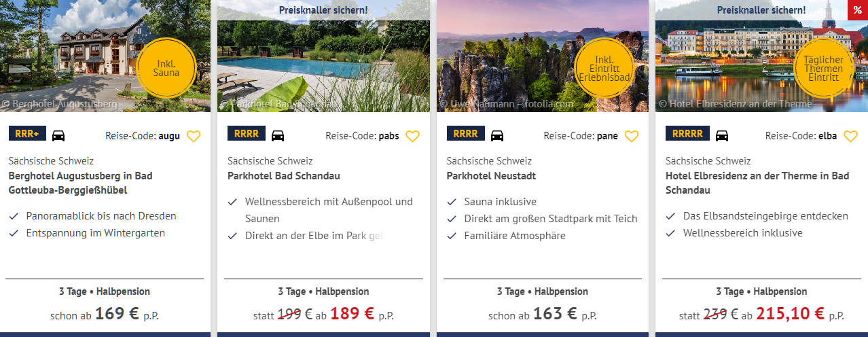Toggle the heart for Reise-Code pabs
868x337 pixels.
(x=412, y=136)
